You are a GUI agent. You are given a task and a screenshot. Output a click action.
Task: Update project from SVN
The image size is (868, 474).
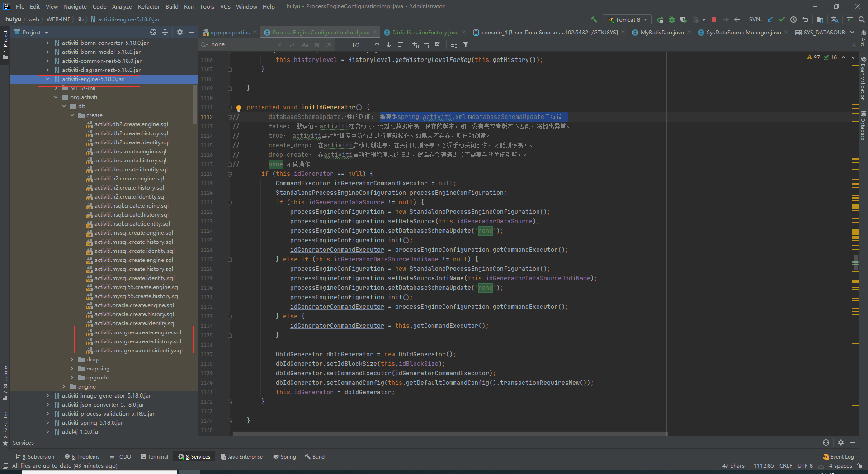(770, 19)
